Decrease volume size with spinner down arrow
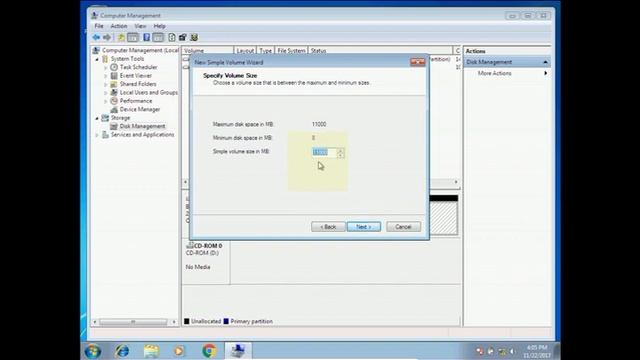The height and width of the screenshot is (360, 640). click(x=340, y=155)
